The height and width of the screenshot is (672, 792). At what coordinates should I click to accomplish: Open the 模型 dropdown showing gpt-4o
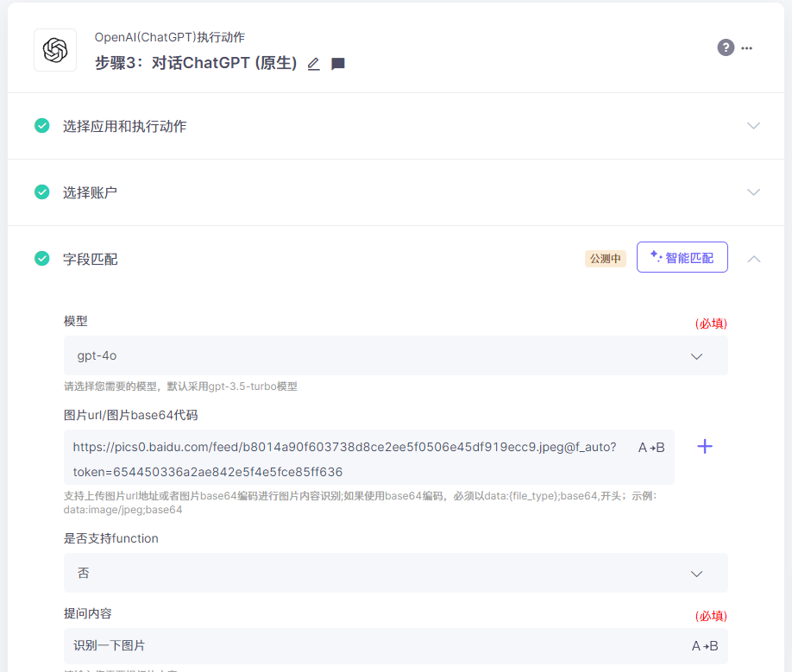point(395,355)
